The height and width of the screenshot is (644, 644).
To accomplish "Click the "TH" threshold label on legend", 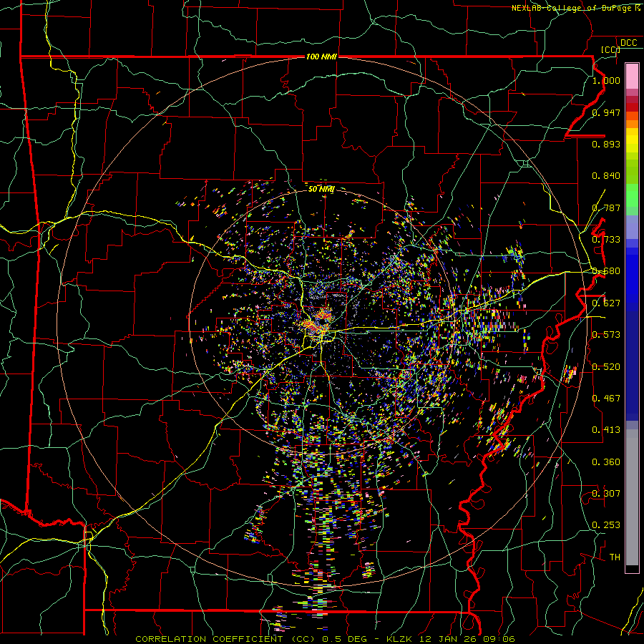I will click(615, 557).
